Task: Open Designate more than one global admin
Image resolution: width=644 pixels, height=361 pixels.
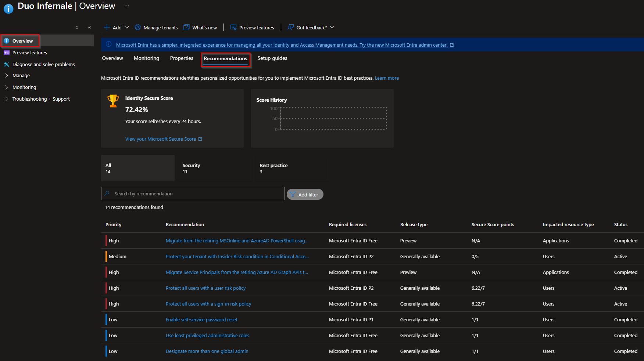Action: click(207, 351)
